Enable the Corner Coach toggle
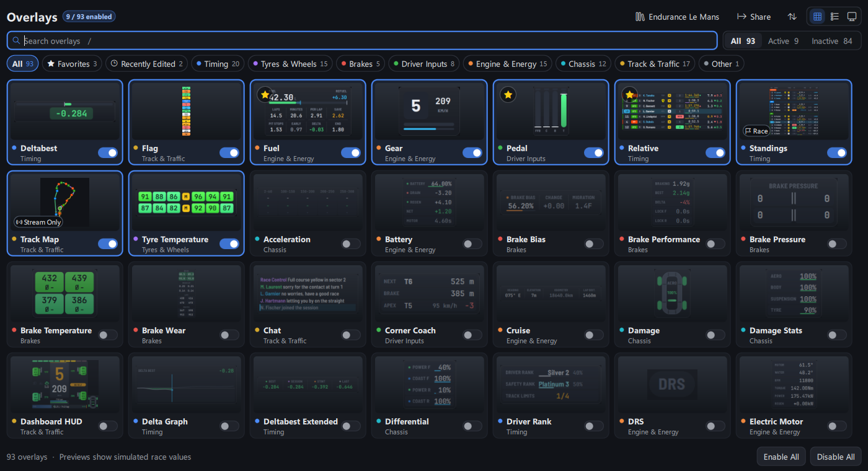 [x=472, y=335]
